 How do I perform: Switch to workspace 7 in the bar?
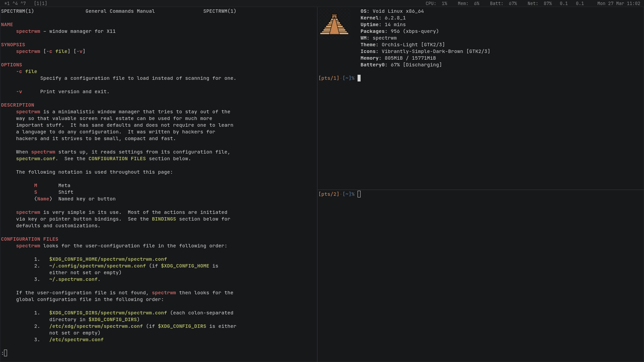pos(23,3)
